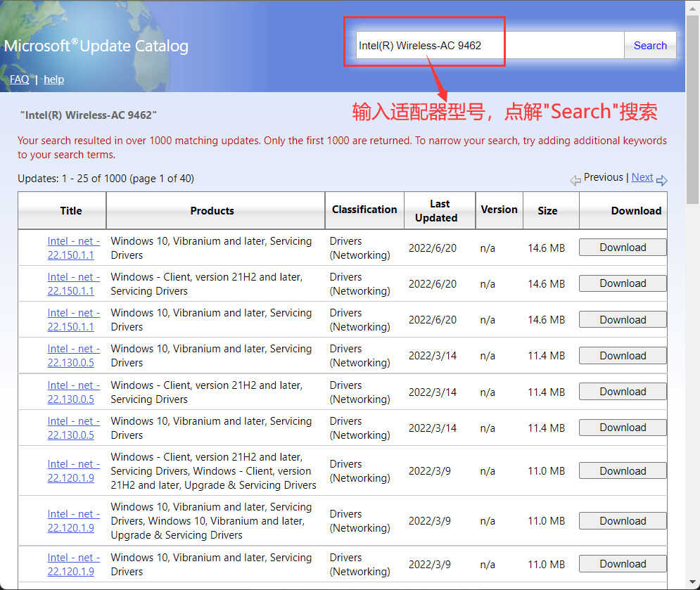Sort by Classification column header
Screen dimensions: 700x590
(x=364, y=210)
